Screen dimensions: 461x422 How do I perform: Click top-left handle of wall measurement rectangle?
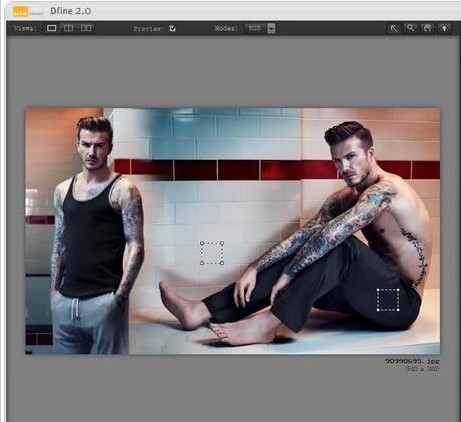click(x=202, y=244)
